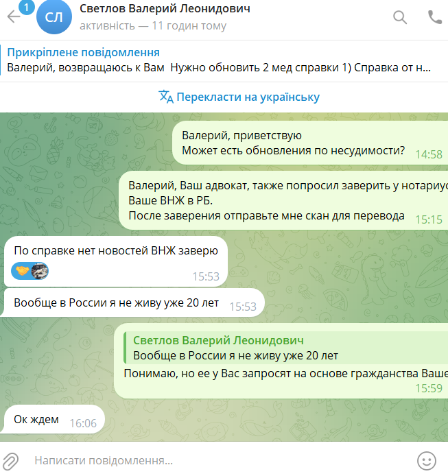Click the Ок ждем message bubble

(x=53, y=419)
